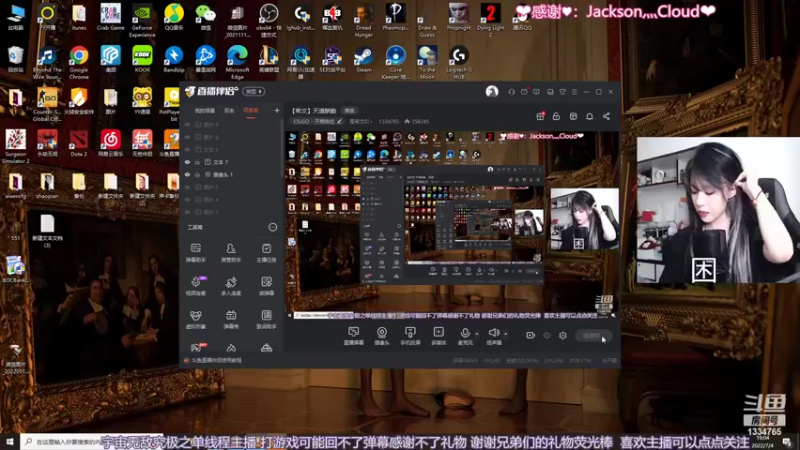Screen dimensions: 800x450
Task: Click the room number 1334765 in the header
Action: (x=389, y=121)
